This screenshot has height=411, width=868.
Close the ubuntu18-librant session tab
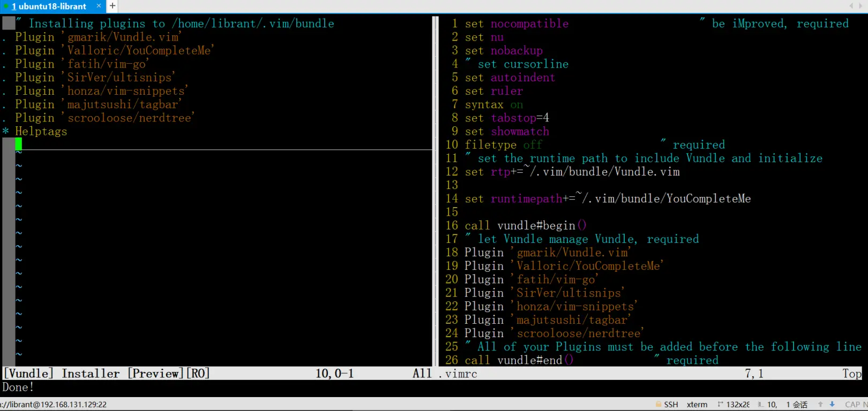(x=99, y=6)
